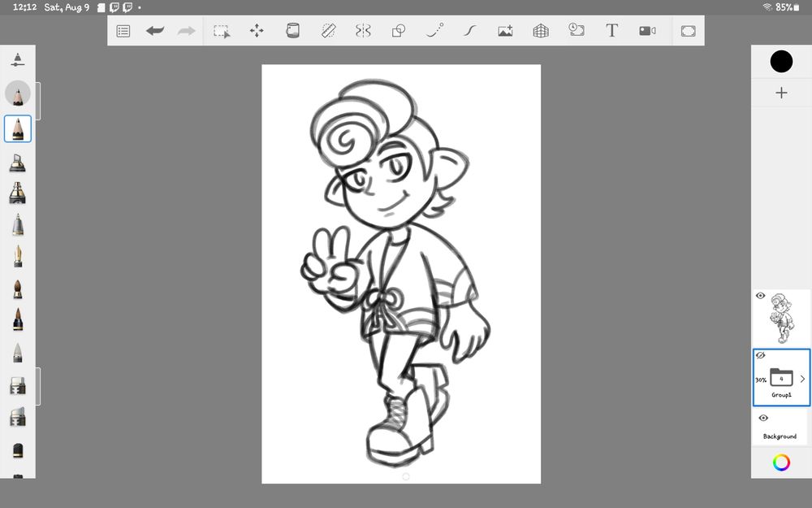The width and height of the screenshot is (812, 508).
Task: Hide the interface with full-screen icon
Action: coord(689,31)
